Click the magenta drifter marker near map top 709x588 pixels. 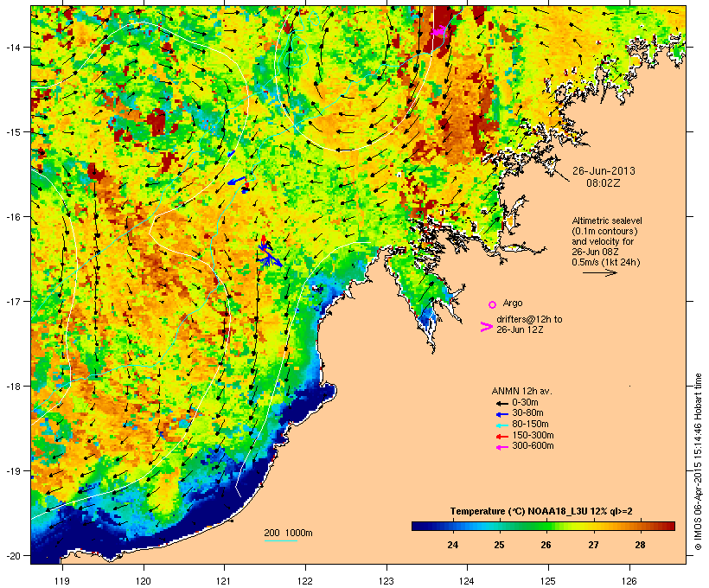[438, 31]
